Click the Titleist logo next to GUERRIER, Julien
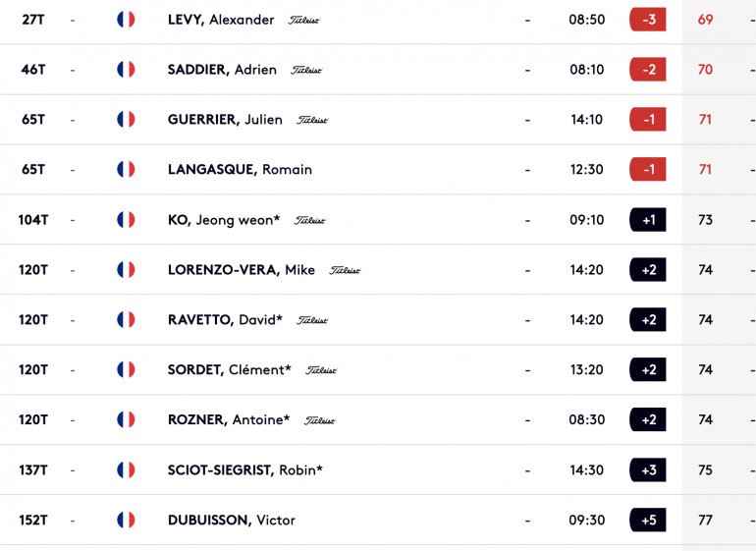Screen dimensions: 756x551 [312, 120]
